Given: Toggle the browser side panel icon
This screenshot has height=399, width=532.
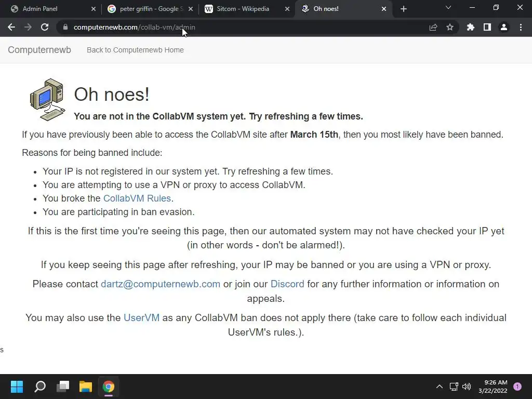Looking at the screenshot, I should (487, 27).
